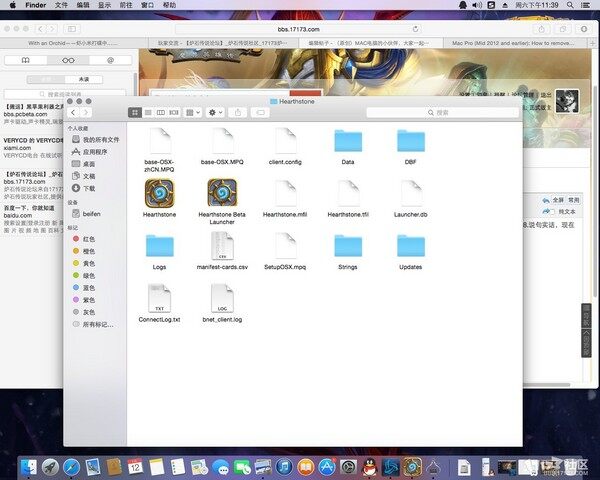Open App Store from the Dock

tap(327, 467)
